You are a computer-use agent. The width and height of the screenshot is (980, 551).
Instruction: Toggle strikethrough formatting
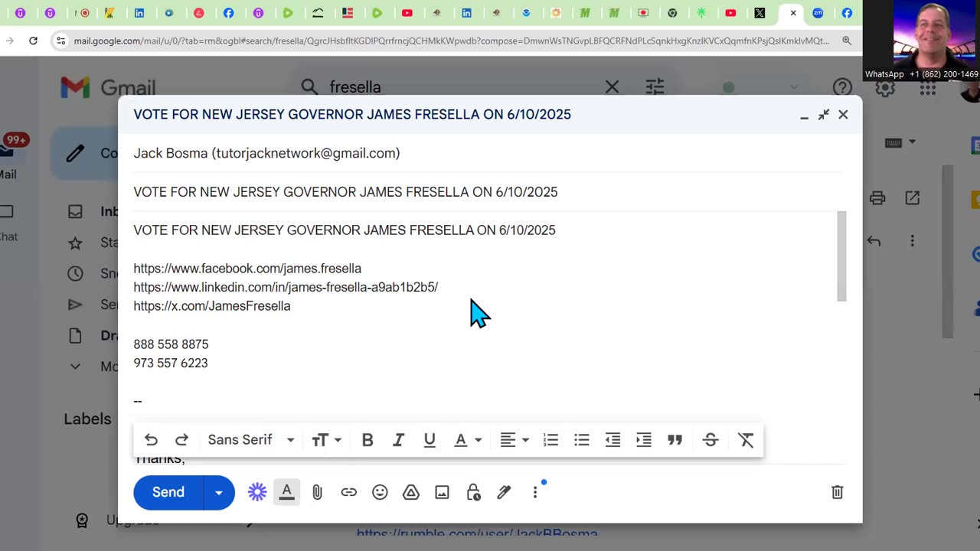click(x=710, y=440)
